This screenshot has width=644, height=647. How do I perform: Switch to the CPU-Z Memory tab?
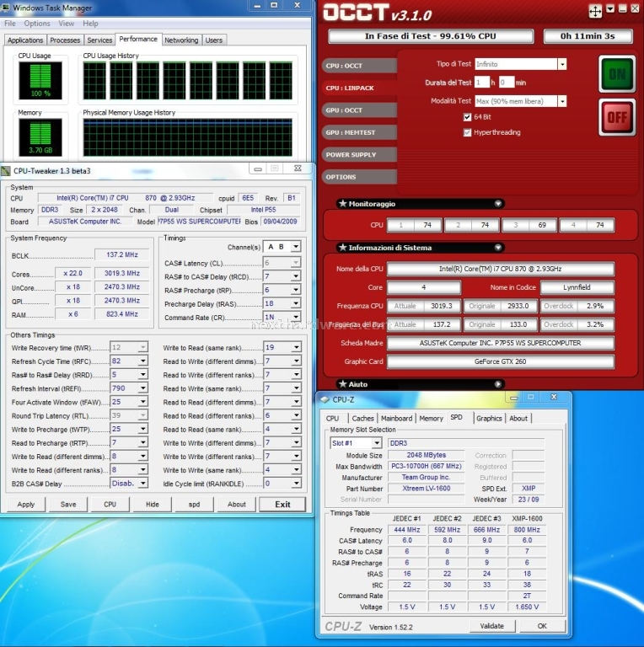point(431,419)
